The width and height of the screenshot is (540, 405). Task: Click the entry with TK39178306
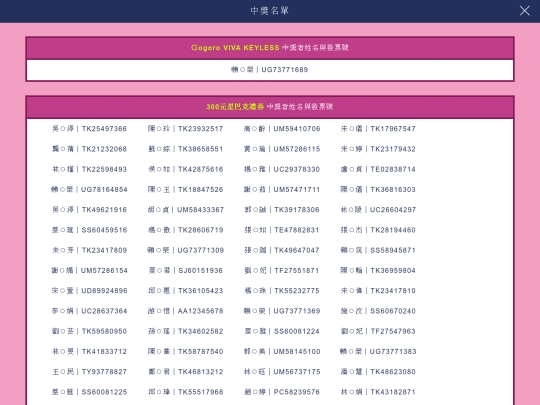(282, 210)
